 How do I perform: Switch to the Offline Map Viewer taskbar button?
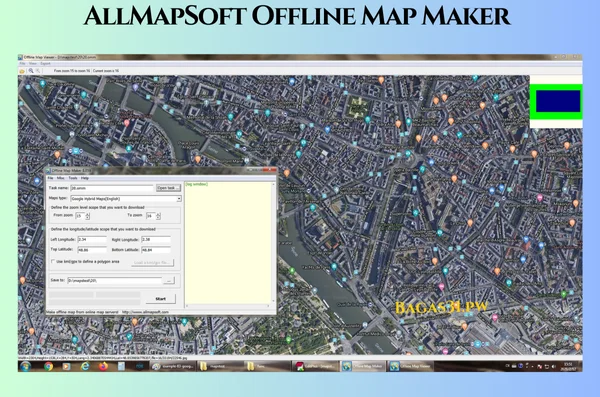[x=411, y=366]
